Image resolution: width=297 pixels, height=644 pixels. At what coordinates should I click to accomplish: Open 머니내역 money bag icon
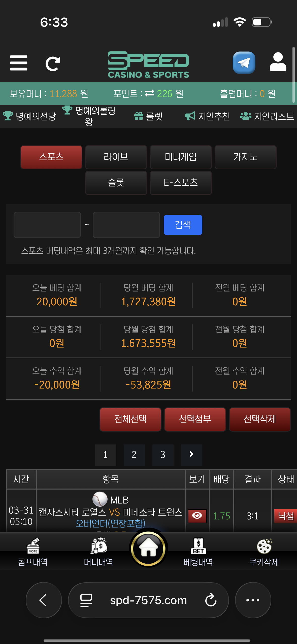[99, 546]
